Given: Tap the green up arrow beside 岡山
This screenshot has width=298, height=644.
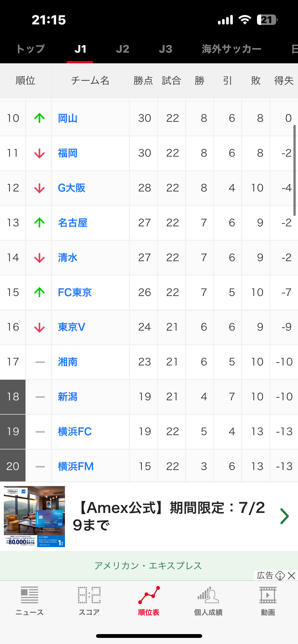Looking at the screenshot, I should (x=39, y=118).
